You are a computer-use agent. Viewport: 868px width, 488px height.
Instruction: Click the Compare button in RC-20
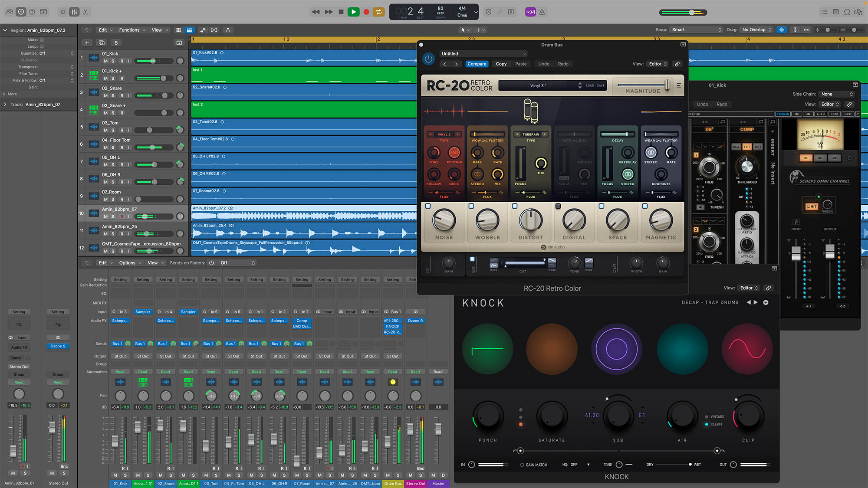[x=477, y=64]
